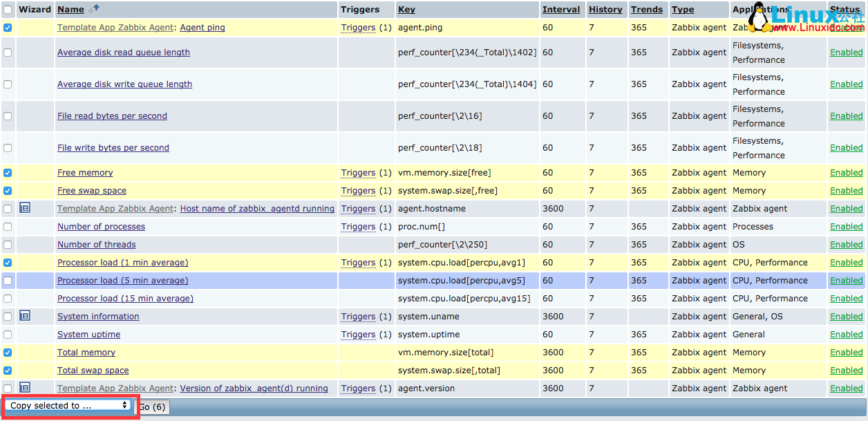This screenshot has height=421, width=868.
Task: Open the Free memory item link
Action: tap(85, 173)
